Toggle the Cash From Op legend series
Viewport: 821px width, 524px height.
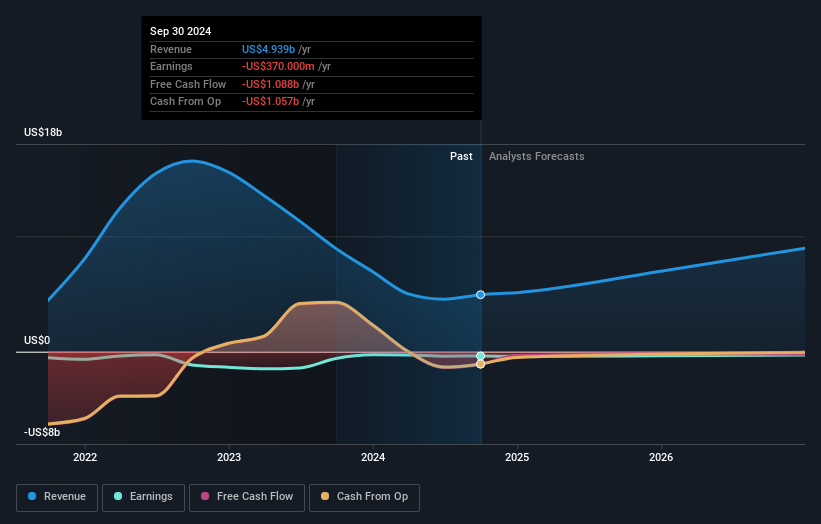pyautogui.click(x=364, y=497)
